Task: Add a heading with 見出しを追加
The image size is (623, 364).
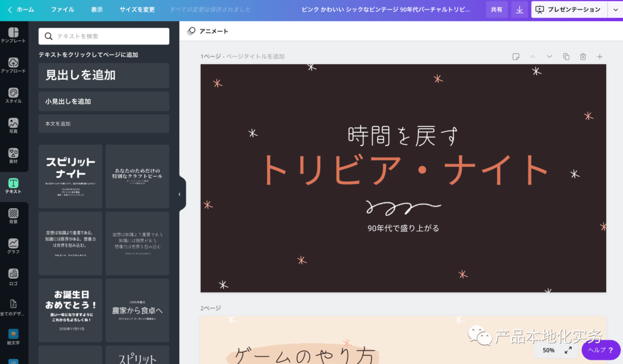Action: pyautogui.click(x=104, y=76)
